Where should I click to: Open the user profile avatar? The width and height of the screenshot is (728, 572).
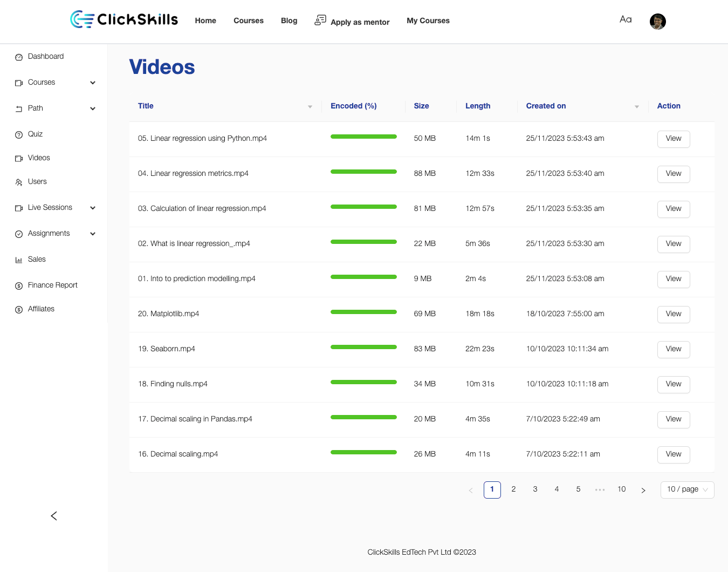click(x=657, y=22)
